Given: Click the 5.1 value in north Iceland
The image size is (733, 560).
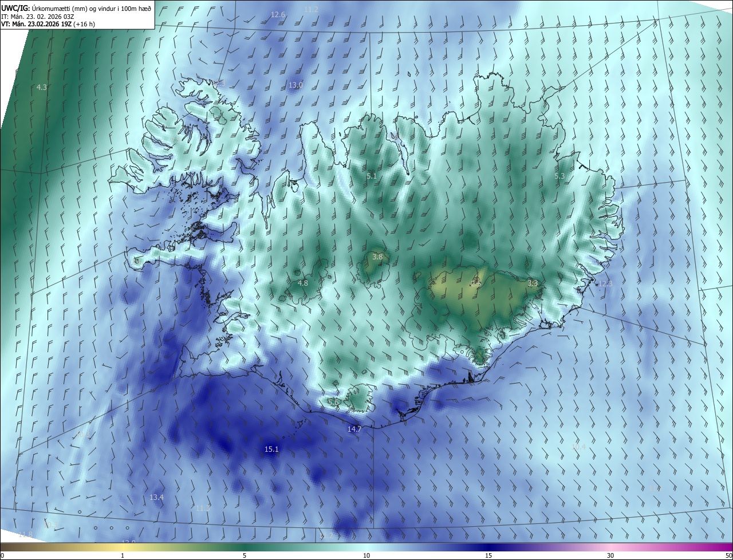Looking at the screenshot, I should (x=372, y=176).
